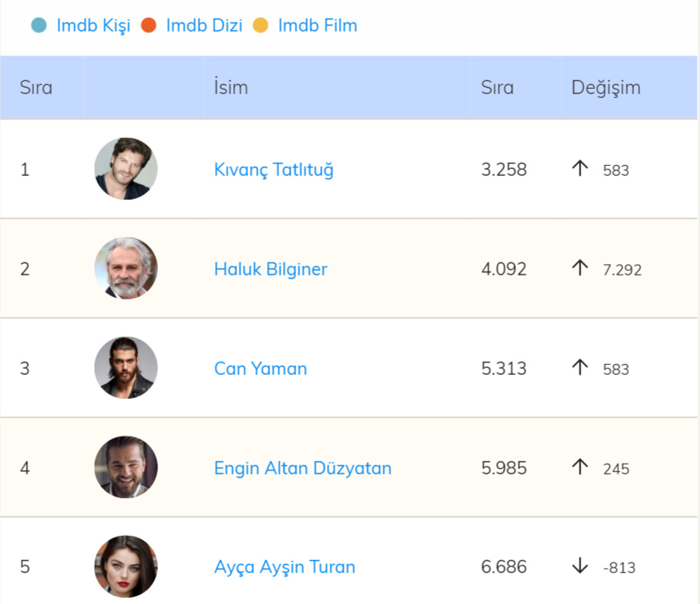This screenshot has width=700, height=604.
Task: Switch to the Imdb Kişi tab
Action: [93, 25]
